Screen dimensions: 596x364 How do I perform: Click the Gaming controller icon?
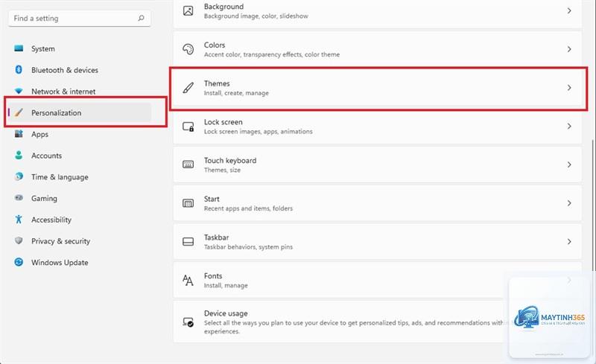(x=19, y=197)
